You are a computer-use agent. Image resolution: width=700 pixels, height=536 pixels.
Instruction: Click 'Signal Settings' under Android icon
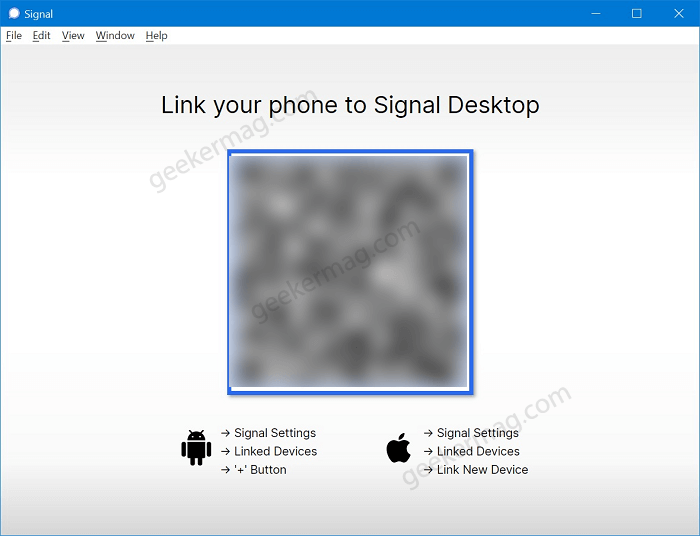pyautogui.click(x=275, y=433)
